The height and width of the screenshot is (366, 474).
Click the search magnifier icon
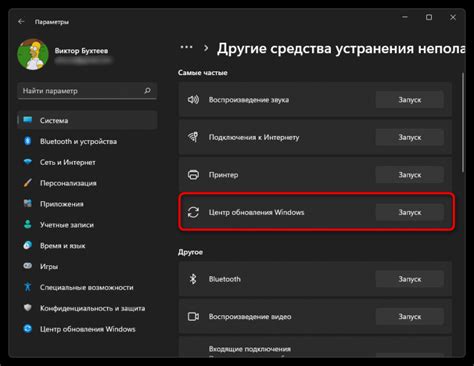(x=147, y=91)
